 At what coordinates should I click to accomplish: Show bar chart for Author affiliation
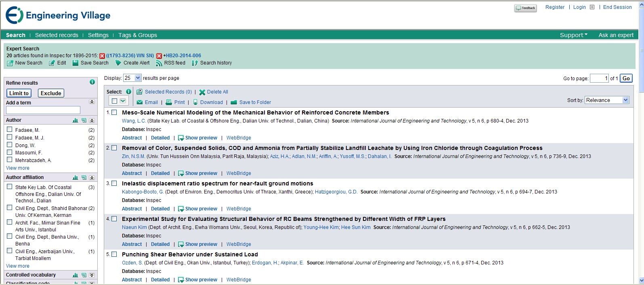75,177
